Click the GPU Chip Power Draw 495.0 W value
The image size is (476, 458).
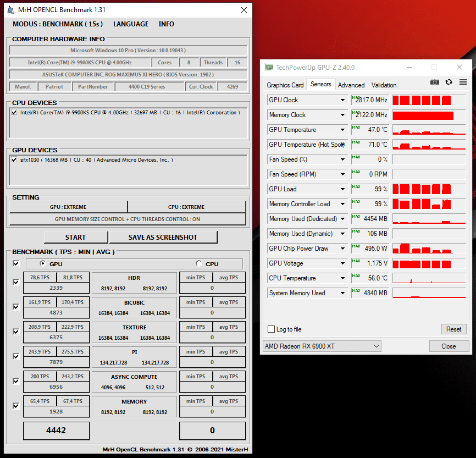pyautogui.click(x=370, y=249)
